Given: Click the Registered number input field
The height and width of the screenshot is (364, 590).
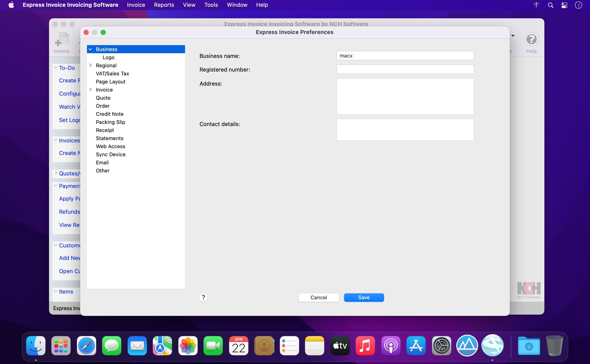Looking at the screenshot, I should [405, 69].
